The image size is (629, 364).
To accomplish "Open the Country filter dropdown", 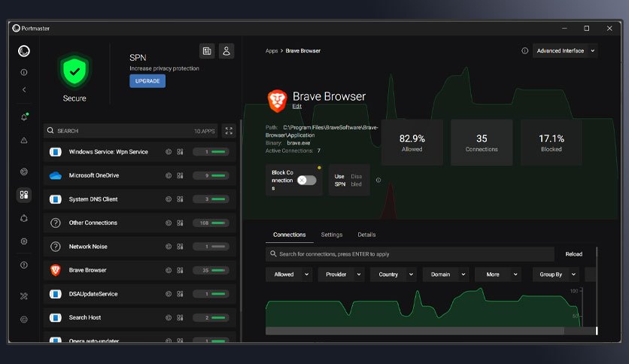I will point(393,275).
